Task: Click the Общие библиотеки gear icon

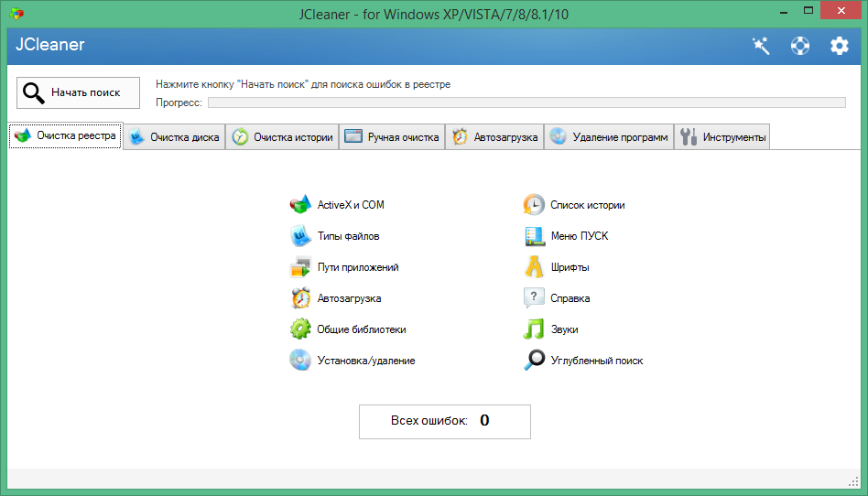Action: (x=300, y=329)
